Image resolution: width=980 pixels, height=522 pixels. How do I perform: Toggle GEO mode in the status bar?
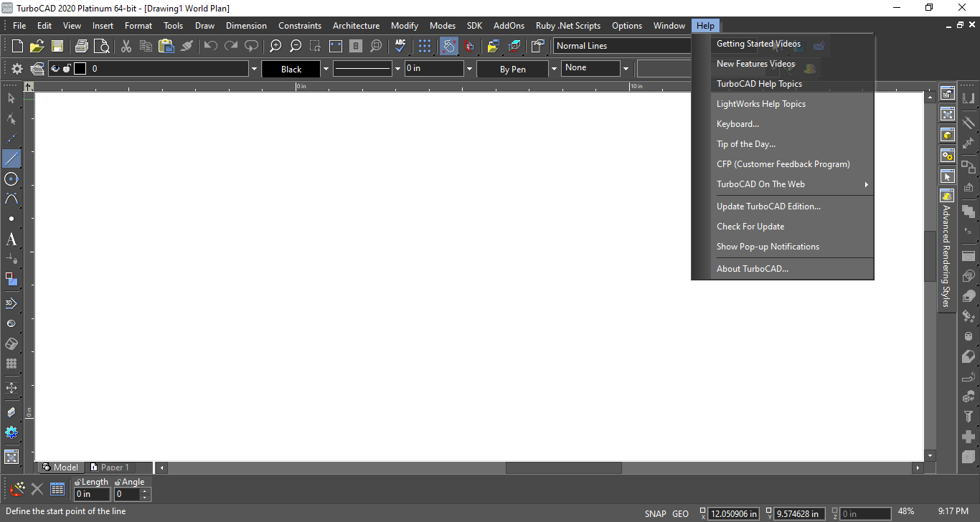[x=680, y=513]
